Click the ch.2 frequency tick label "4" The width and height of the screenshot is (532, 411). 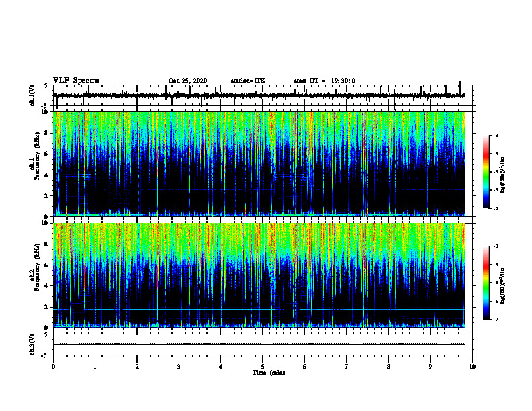(47, 286)
